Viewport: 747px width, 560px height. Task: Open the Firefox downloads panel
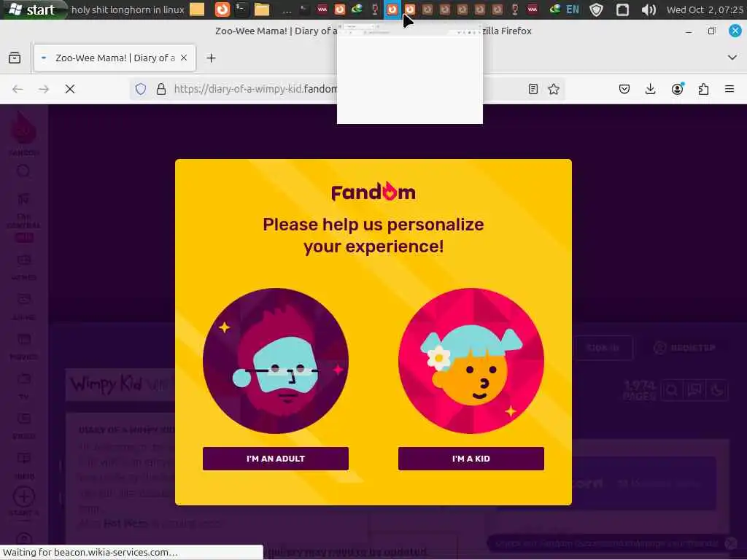[x=650, y=89]
